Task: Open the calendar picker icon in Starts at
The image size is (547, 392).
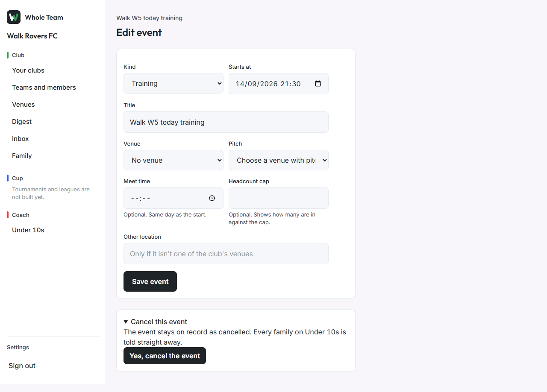Action: pyautogui.click(x=318, y=84)
